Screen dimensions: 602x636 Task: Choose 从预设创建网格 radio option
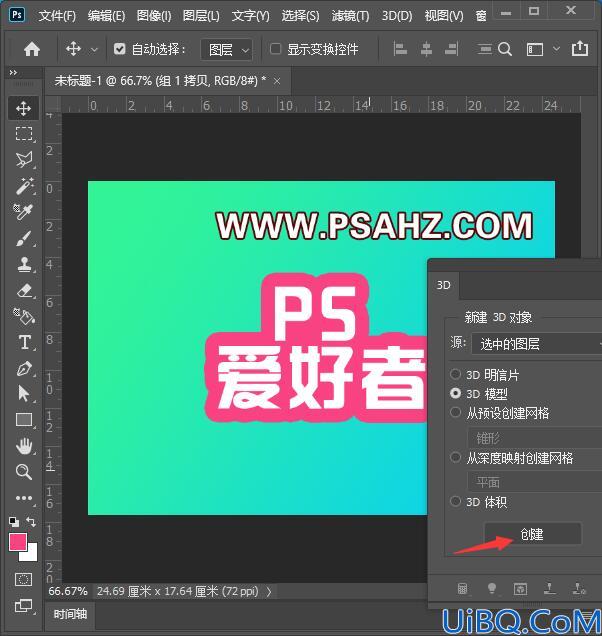(x=455, y=413)
